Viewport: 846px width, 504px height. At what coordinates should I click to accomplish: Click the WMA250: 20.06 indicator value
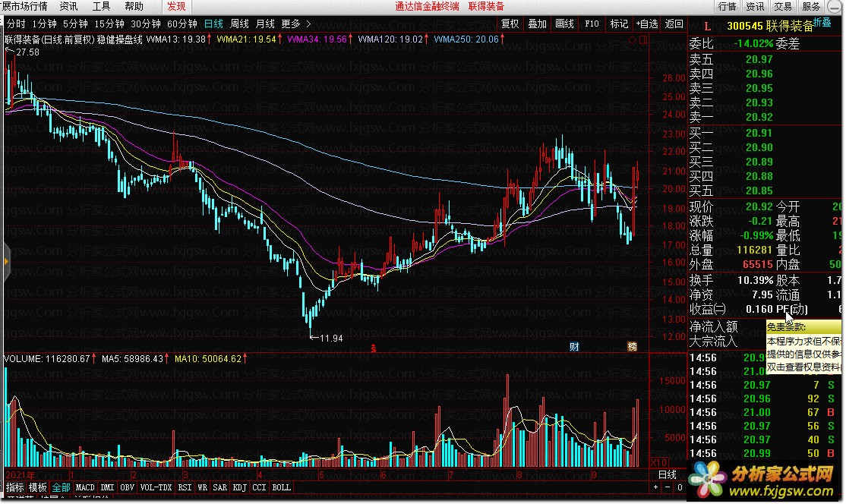click(466, 39)
